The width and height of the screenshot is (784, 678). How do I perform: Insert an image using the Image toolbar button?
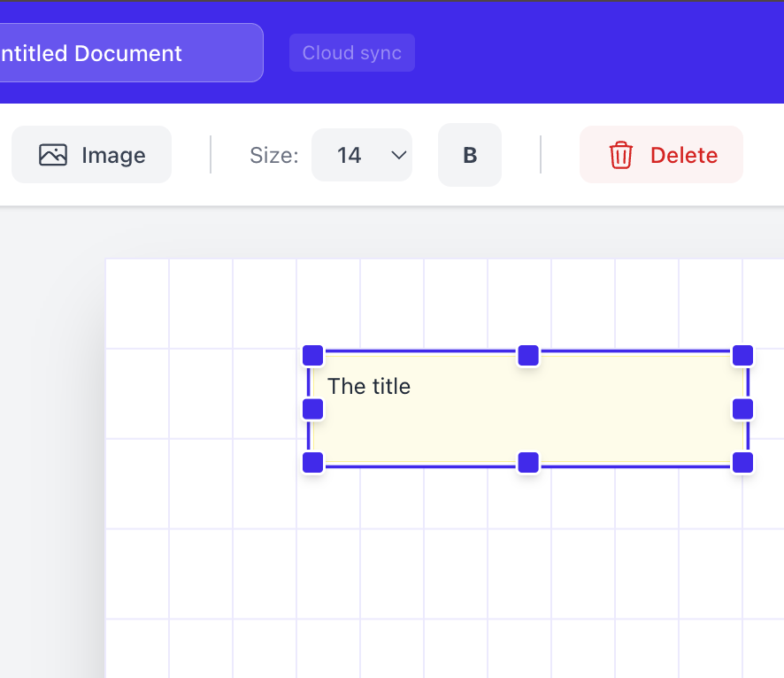[91, 154]
